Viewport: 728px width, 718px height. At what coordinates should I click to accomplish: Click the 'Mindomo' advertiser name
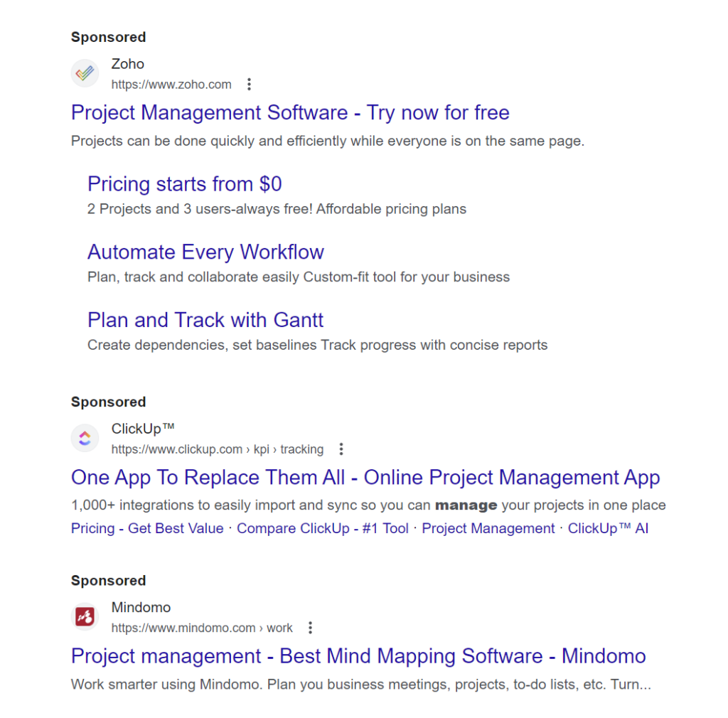(x=141, y=608)
